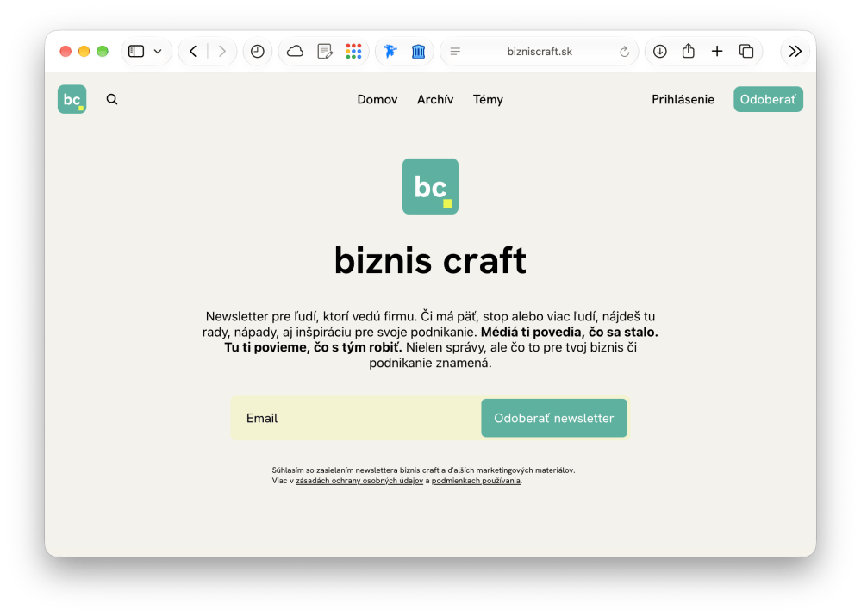861x616 pixels.
Task: Click the Prihlásenie login link
Action: [x=683, y=99]
